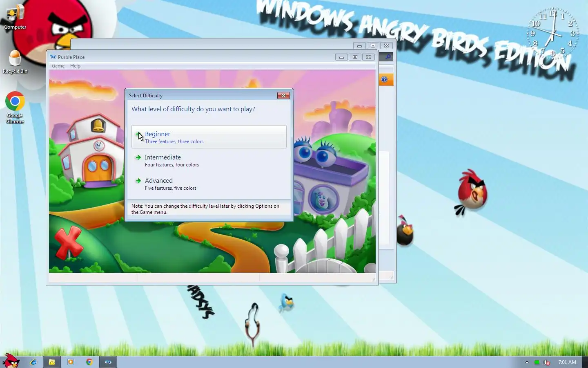Close the Purble Place window
This screenshot has height=368, width=588.
(x=368, y=57)
